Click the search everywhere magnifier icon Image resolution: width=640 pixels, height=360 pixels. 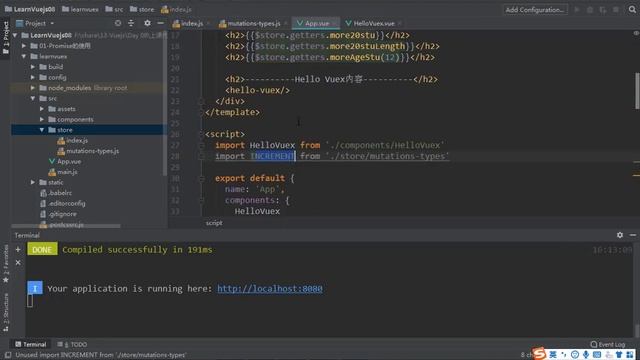click(632, 9)
